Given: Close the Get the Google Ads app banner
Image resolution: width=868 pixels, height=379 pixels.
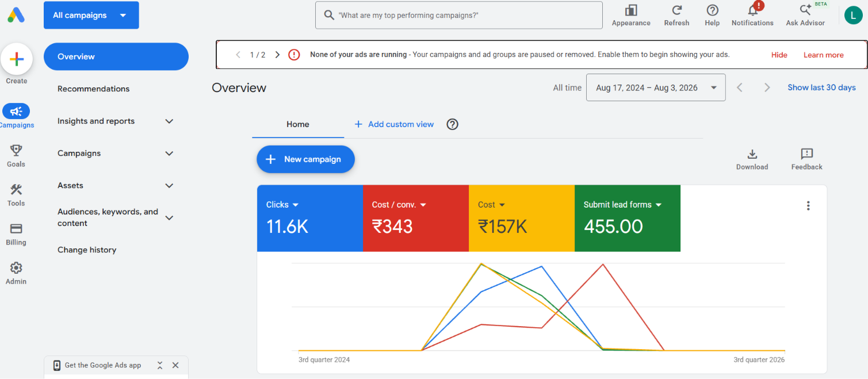Looking at the screenshot, I should tap(175, 365).
